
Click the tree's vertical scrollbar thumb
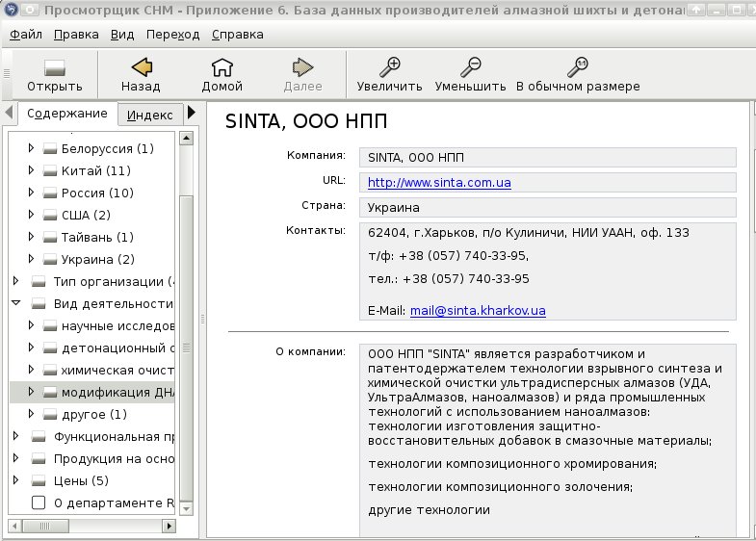pos(186,348)
